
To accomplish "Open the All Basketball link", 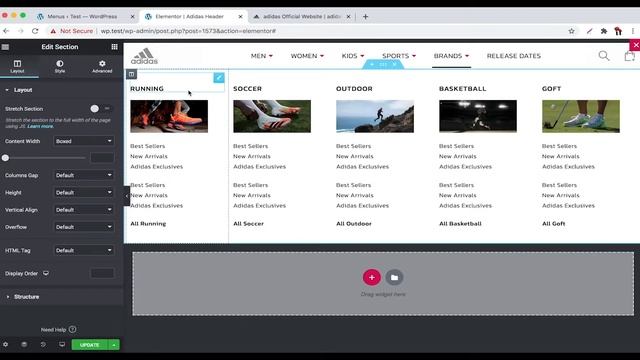I will [x=460, y=224].
